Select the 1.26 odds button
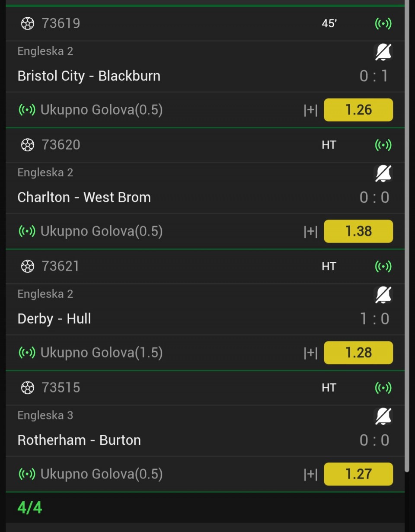 pos(358,110)
